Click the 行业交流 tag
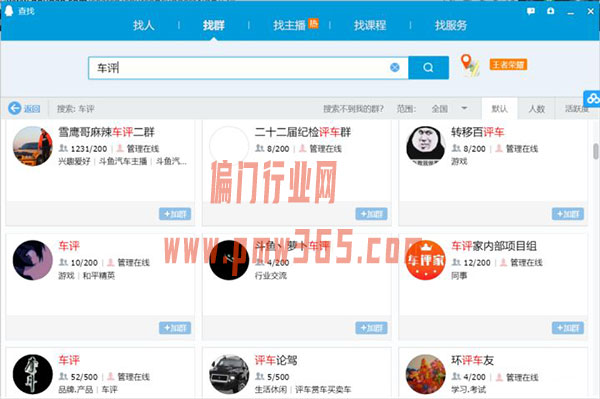Viewport: 600px width, 399px height. click(271, 275)
